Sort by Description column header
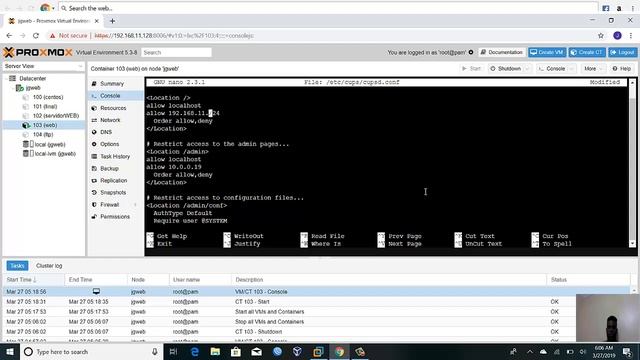 [x=389, y=280]
